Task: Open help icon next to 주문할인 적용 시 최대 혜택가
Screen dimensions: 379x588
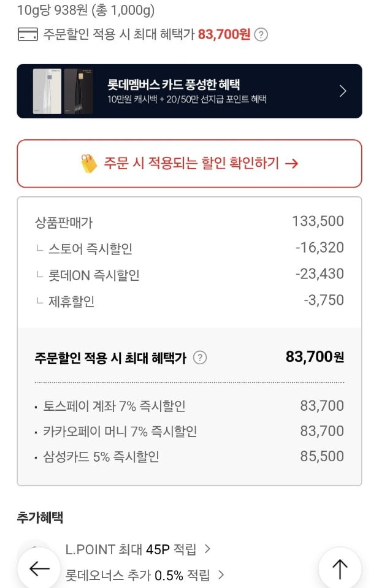Action: click(200, 357)
